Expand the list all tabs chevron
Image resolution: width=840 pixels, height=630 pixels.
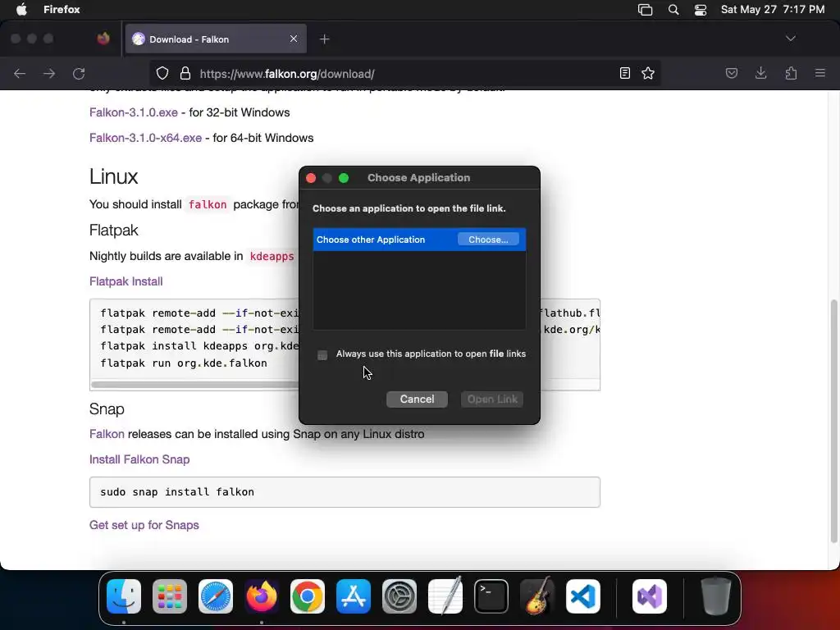(791, 39)
